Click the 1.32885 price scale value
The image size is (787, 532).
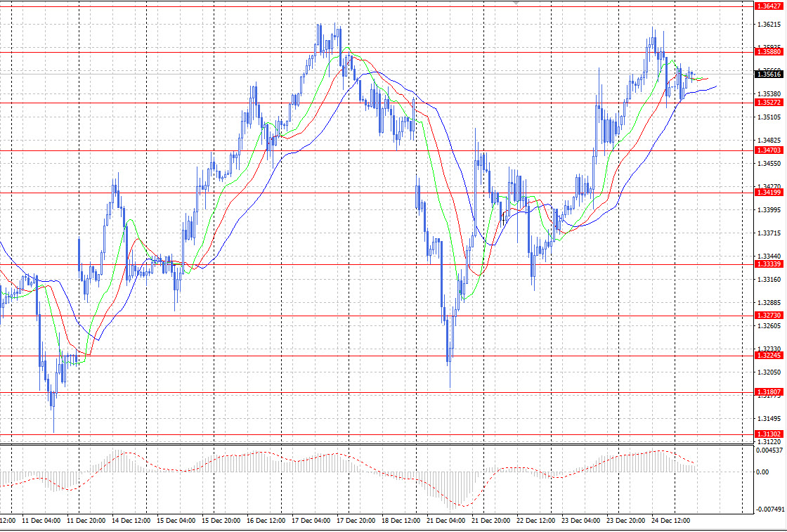point(769,303)
